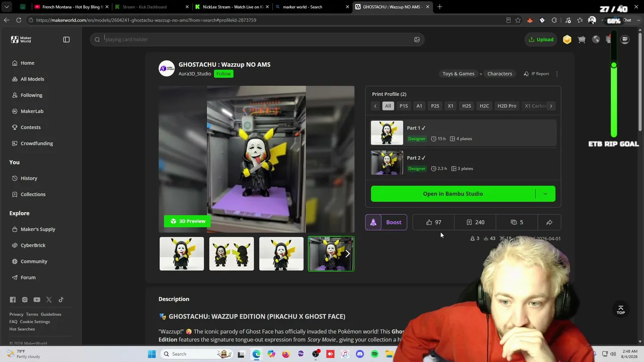Screen dimensions: 644x362
Task: Bookmark the model to a collection (240)
Action: (x=475, y=222)
